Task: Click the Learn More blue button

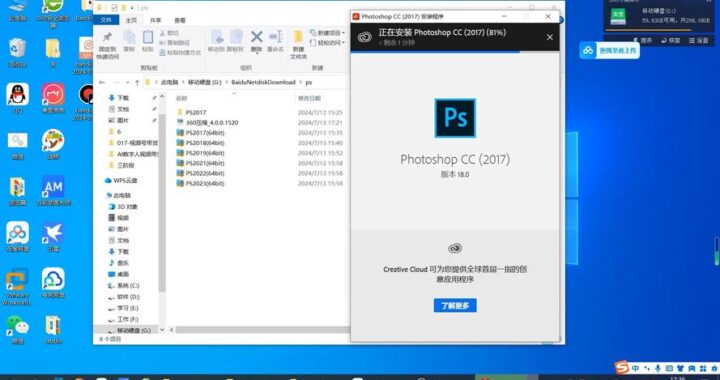Action: (x=455, y=305)
